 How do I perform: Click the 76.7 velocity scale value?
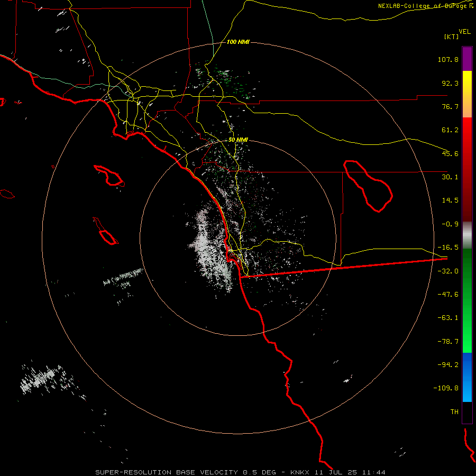pyautogui.click(x=450, y=106)
